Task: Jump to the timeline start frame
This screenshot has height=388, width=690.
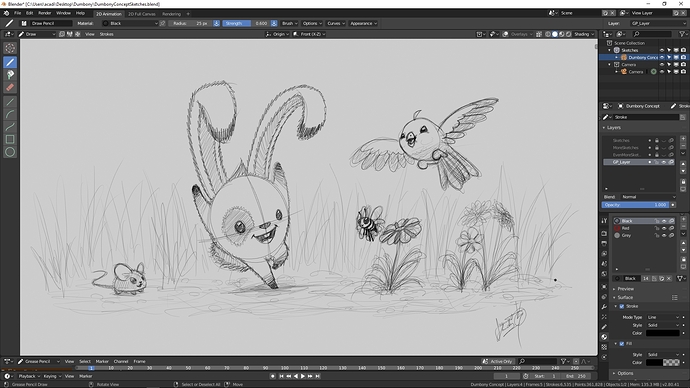Action: (281, 377)
